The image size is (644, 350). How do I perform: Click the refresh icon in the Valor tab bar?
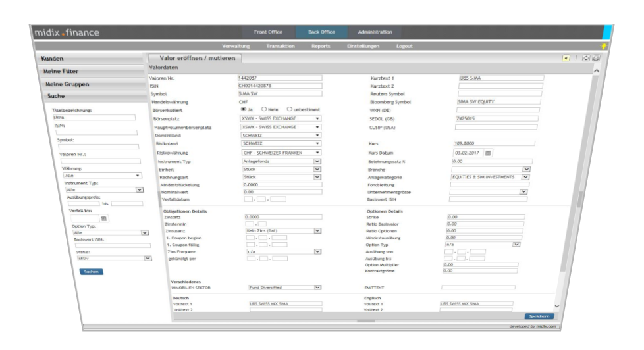tap(586, 59)
